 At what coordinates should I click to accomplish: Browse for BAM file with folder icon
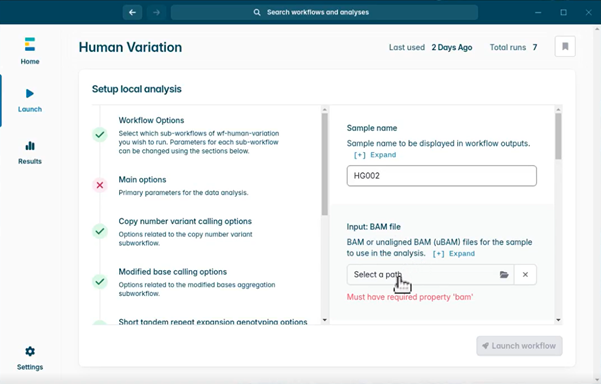(504, 274)
